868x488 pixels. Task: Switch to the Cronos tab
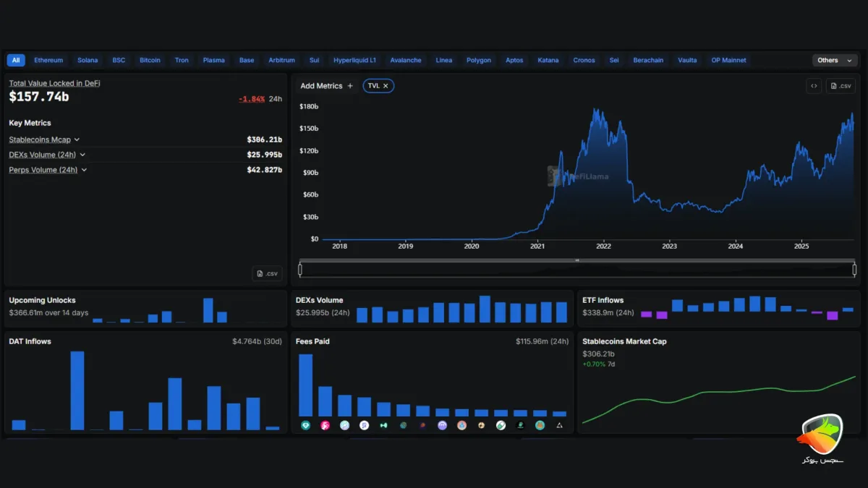coord(584,61)
